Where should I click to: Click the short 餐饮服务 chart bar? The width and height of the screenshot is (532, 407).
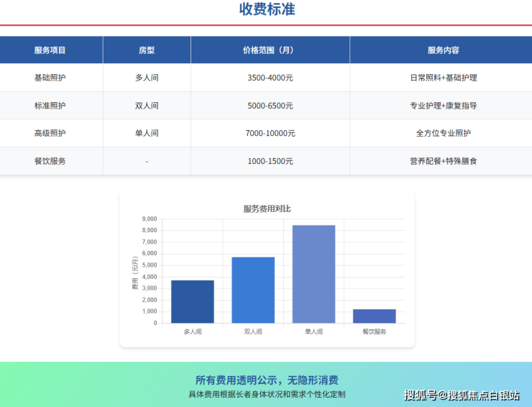374,316
